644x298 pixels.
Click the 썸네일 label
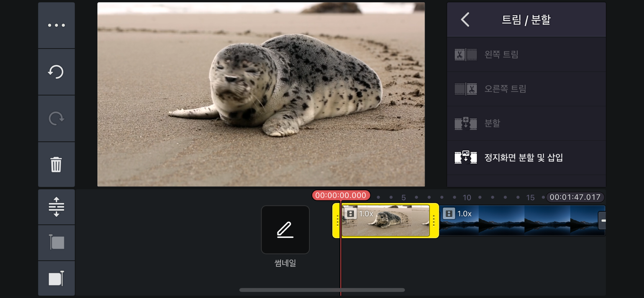click(x=285, y=263)
